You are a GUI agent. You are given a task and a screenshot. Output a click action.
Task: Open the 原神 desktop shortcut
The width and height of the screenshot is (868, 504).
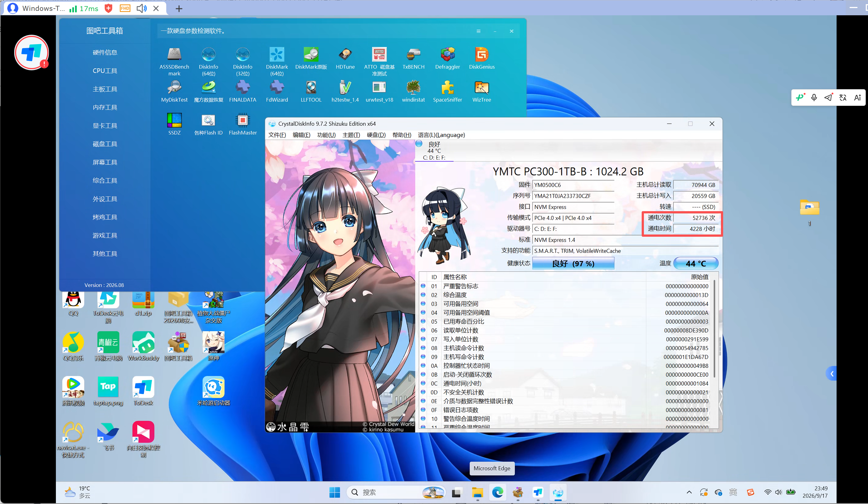[213, 346]
